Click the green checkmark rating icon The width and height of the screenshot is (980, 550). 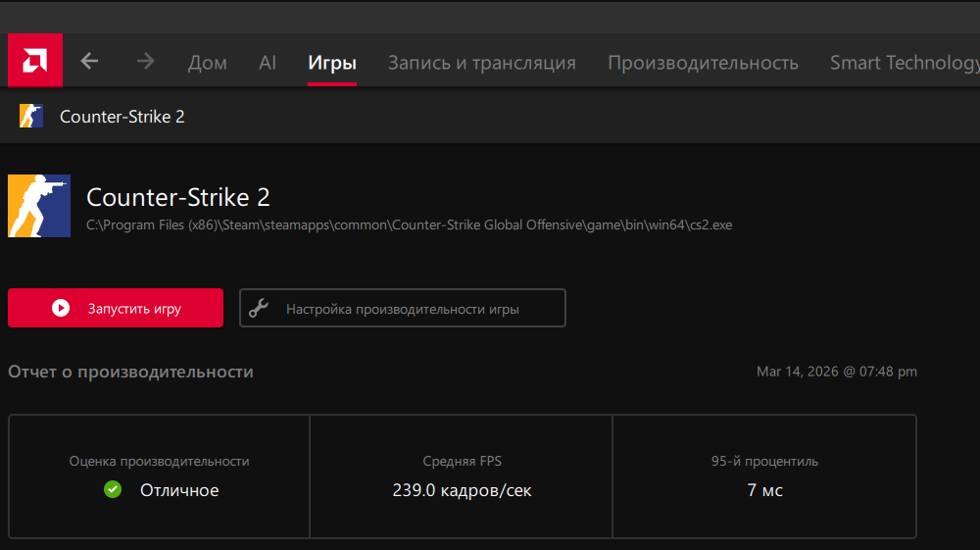pos(113,489)
